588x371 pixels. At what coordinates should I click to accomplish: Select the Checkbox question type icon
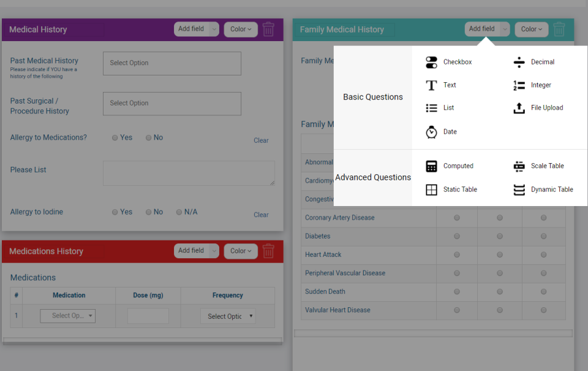point(431,63)
